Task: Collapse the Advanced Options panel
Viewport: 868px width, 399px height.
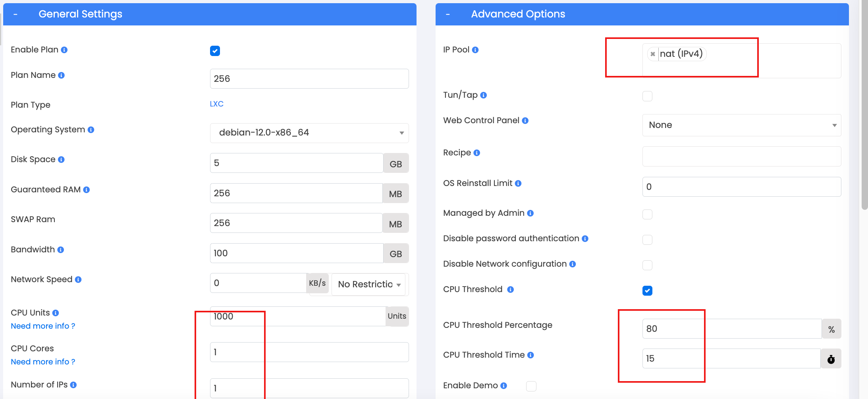Action: pos(448,14)
